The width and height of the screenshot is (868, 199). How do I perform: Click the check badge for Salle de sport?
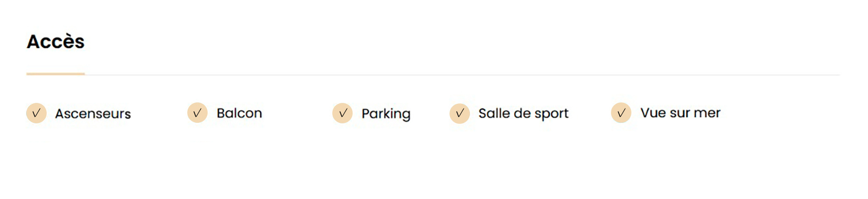click(x=460, y=113)
